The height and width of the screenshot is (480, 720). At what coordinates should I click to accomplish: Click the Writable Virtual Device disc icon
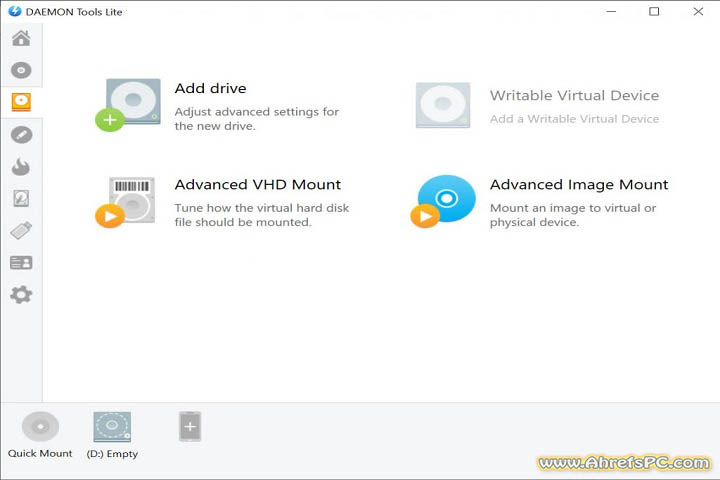tap(443, 105)
